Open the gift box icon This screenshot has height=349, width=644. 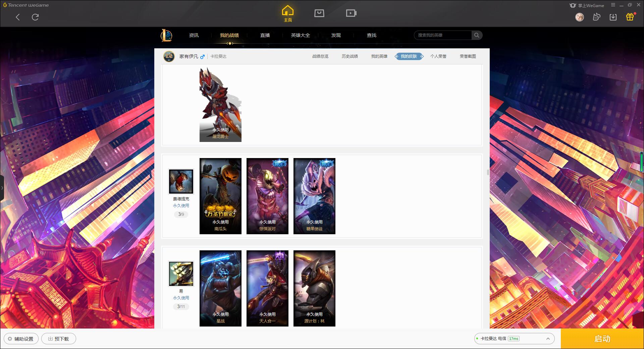pos(630,17)
